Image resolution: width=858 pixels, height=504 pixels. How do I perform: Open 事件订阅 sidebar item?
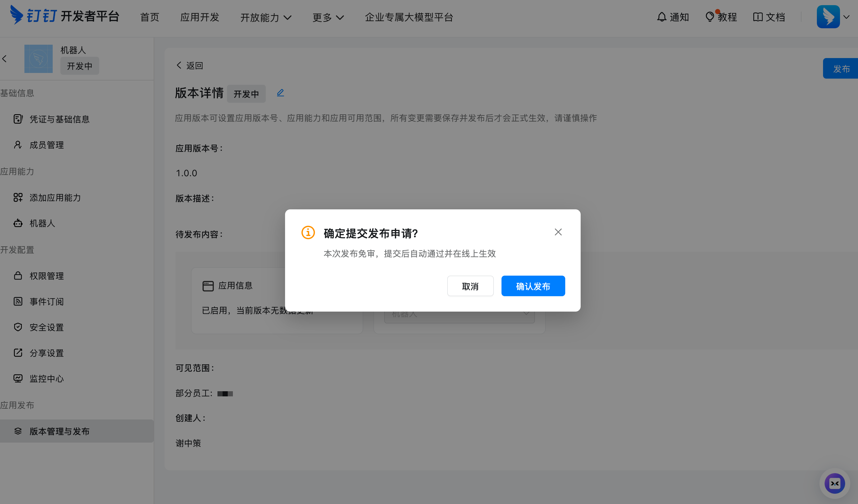[77, 302]
